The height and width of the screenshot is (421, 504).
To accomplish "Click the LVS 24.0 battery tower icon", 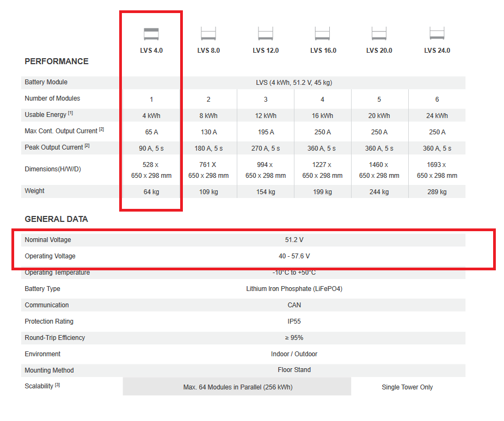I will [437, 33].
